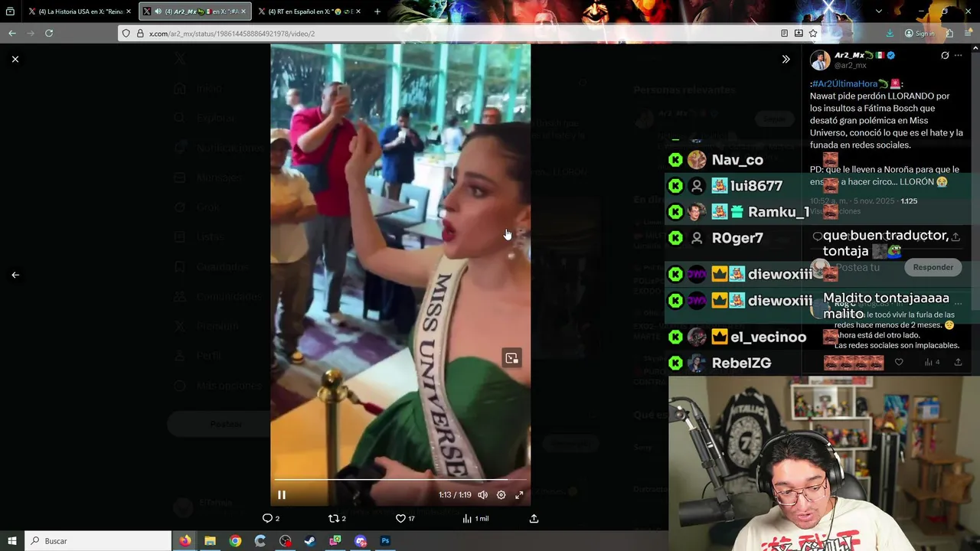Enter fullscreen video mode
980x551 pixels.
[519, 495]
